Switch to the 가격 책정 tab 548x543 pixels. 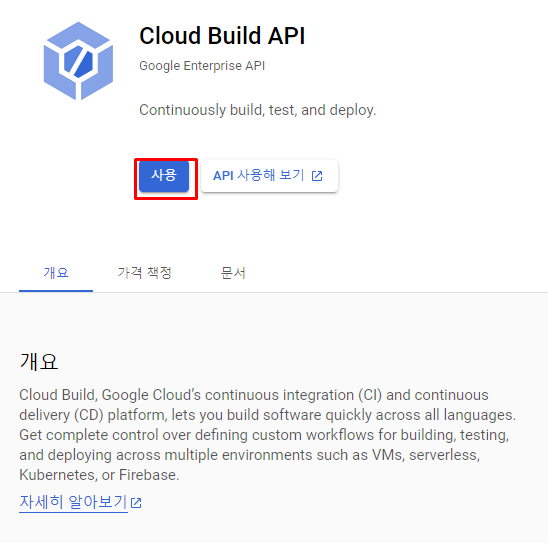[144, 273]
